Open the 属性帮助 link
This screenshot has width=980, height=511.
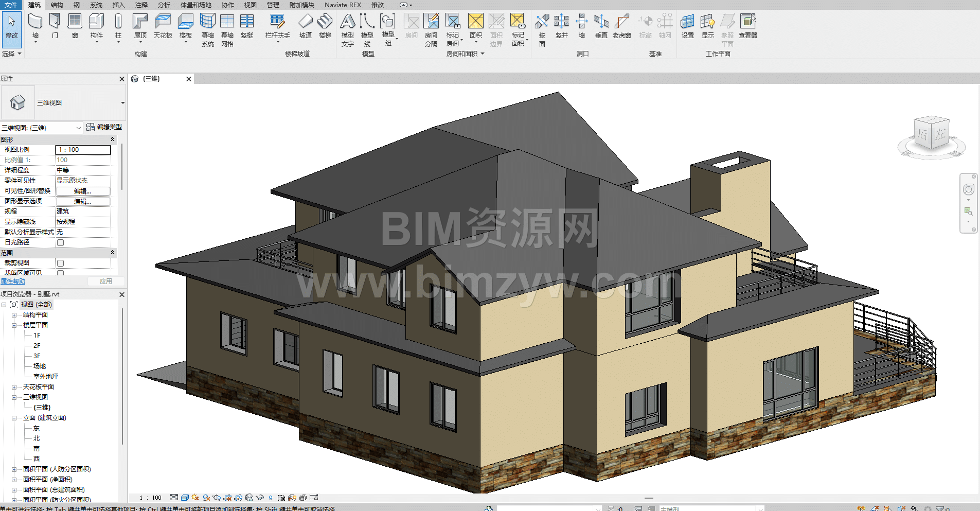(x=13, y=281)
